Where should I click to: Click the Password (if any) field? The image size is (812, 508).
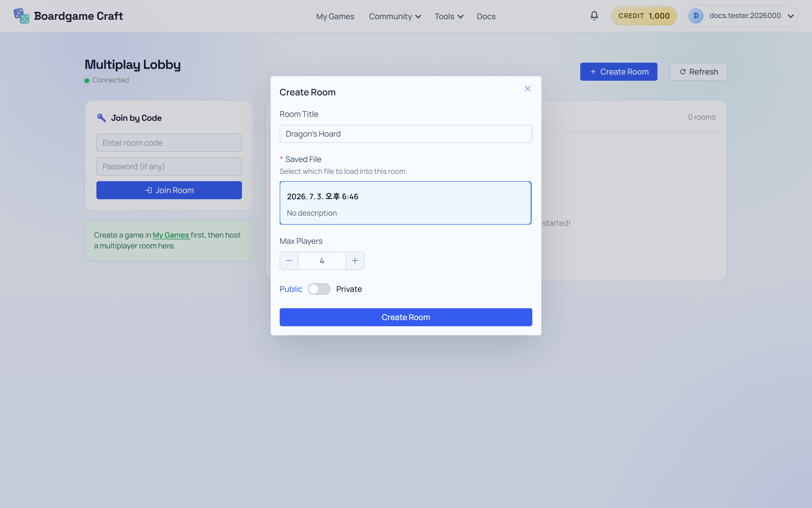click(x=169, y=167)
